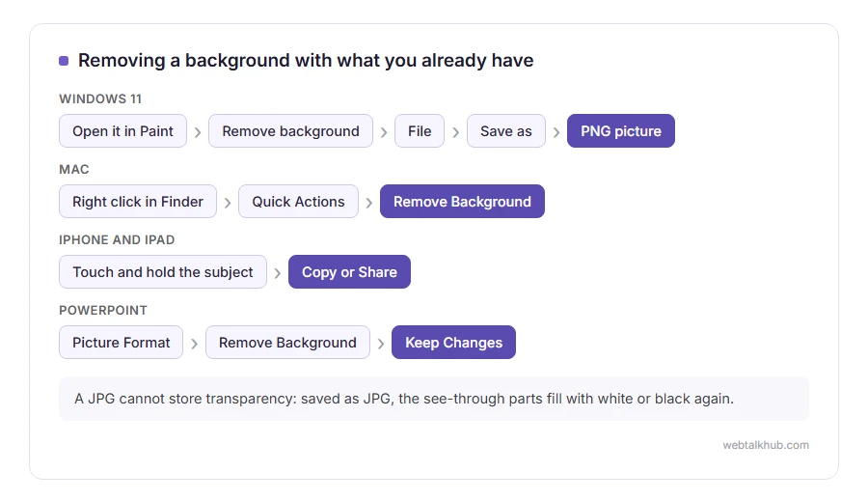Click the chevron after 'Touch and hold the subject'
The width and height of the screenshot is (868, 500).
[x=278, y=273]
